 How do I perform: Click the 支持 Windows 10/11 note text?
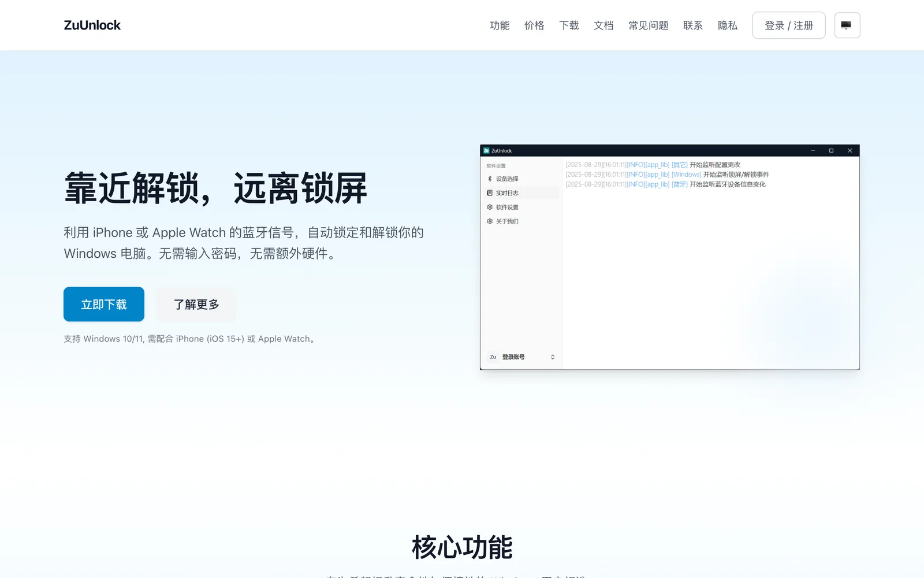[191, 339]
